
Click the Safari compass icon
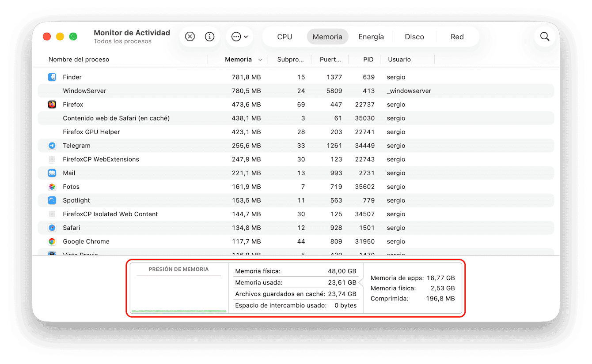click(x=52, y=228)
